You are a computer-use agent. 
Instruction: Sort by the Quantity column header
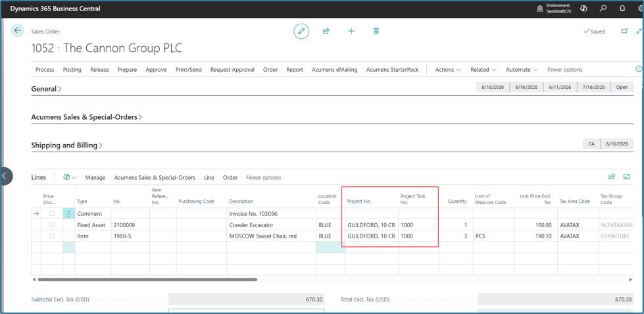(457, 201)
